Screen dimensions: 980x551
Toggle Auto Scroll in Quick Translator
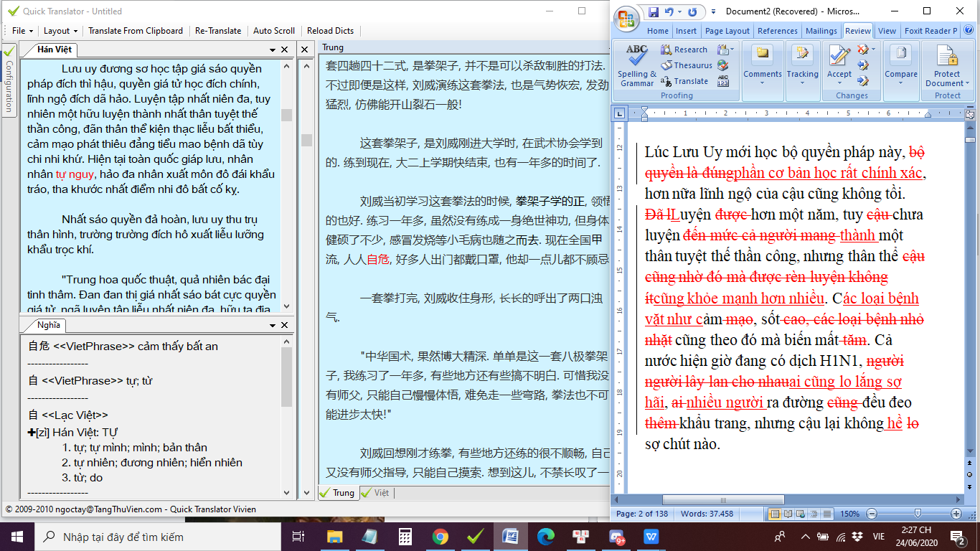pos(274,31)
